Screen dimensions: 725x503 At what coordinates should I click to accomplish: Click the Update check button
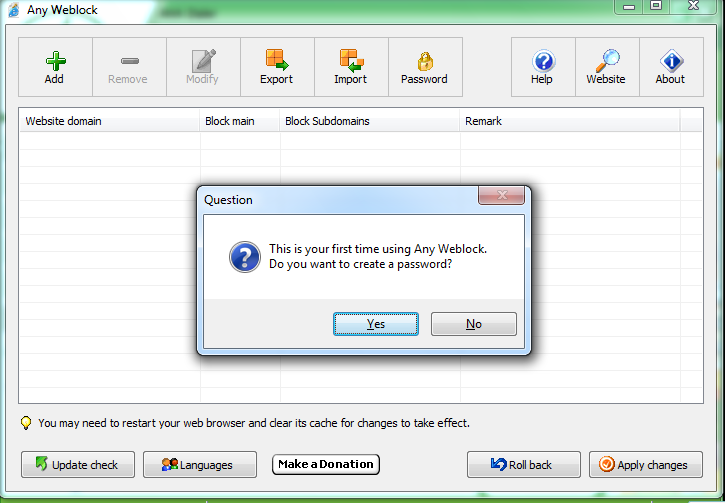[78, 465]
